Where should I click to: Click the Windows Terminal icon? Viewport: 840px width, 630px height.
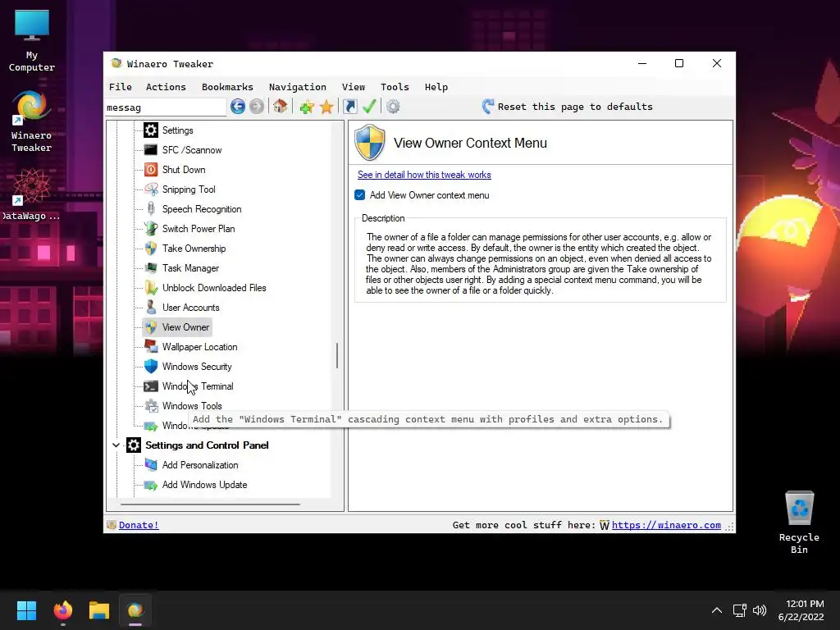(x=151, y=386)
